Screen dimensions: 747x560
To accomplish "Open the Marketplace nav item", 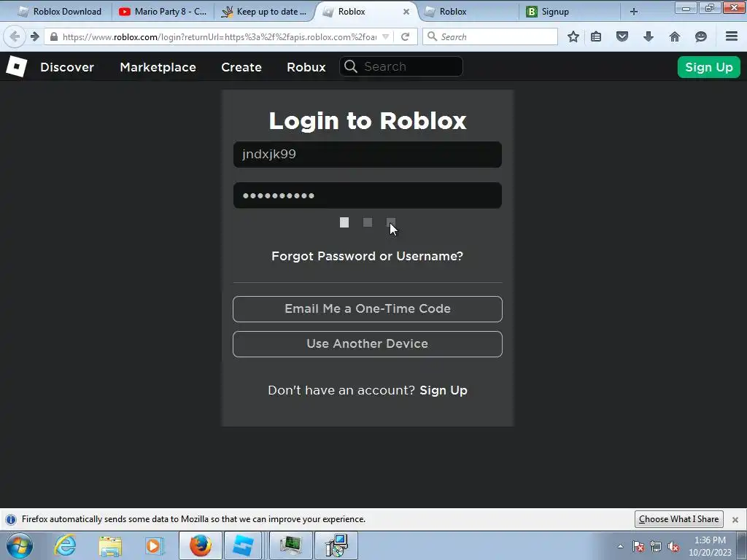I will [158, 67].
